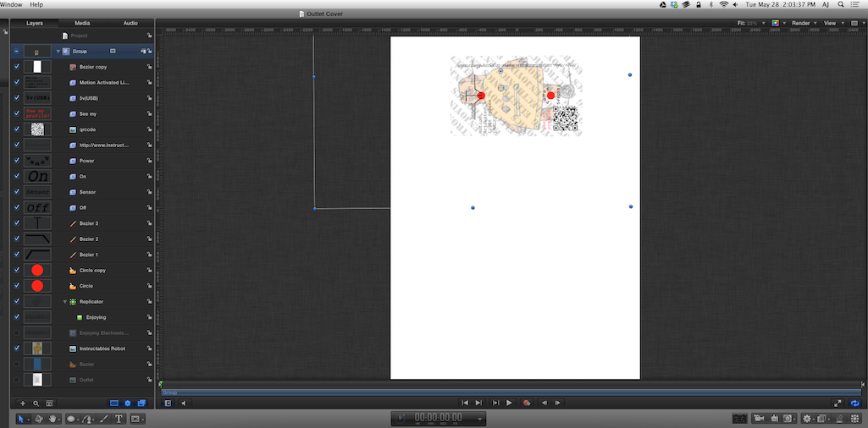Open the Add Behavior gear menu
Screen dimensions: 868x428
tap(808, 419)
